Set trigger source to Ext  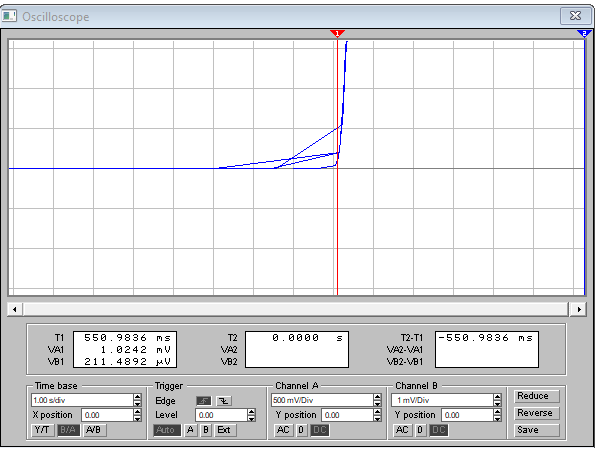(224, 430)
